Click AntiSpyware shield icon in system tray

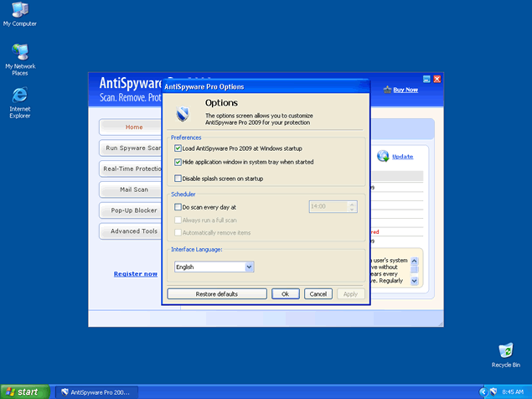pos(494,391)
